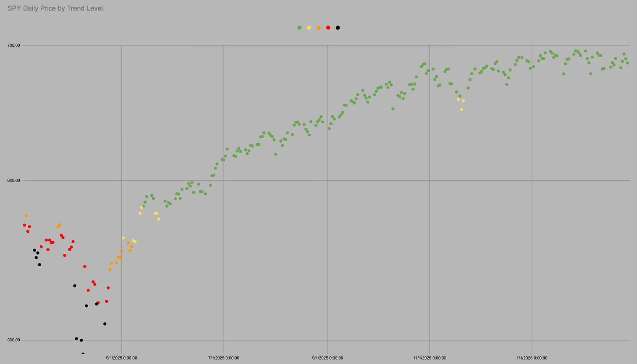The width and height of the screenshot is (637, 364).
Task: Select the chart title 'SPY Daily Price by Trend Level.'
Action: [56, 8]
